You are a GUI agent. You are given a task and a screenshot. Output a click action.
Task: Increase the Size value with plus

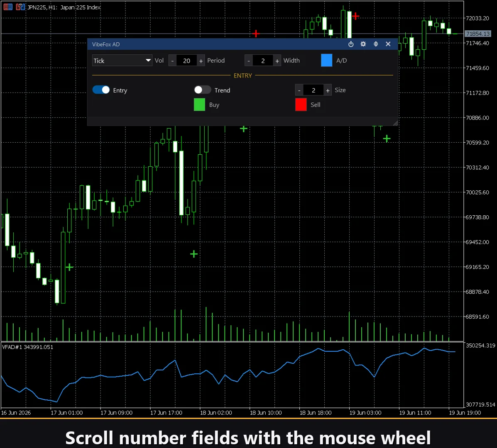(x=328, y=90)
